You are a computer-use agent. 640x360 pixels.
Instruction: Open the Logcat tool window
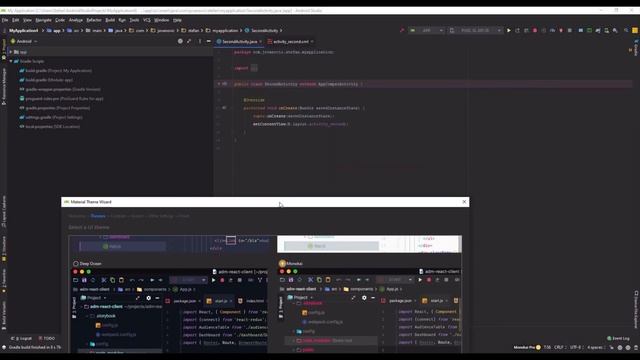[21, 338]
